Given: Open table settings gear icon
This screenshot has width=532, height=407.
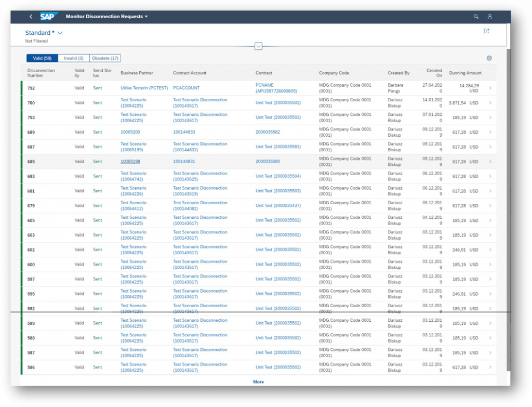Looking at the screenshot, I should [489, 58].
